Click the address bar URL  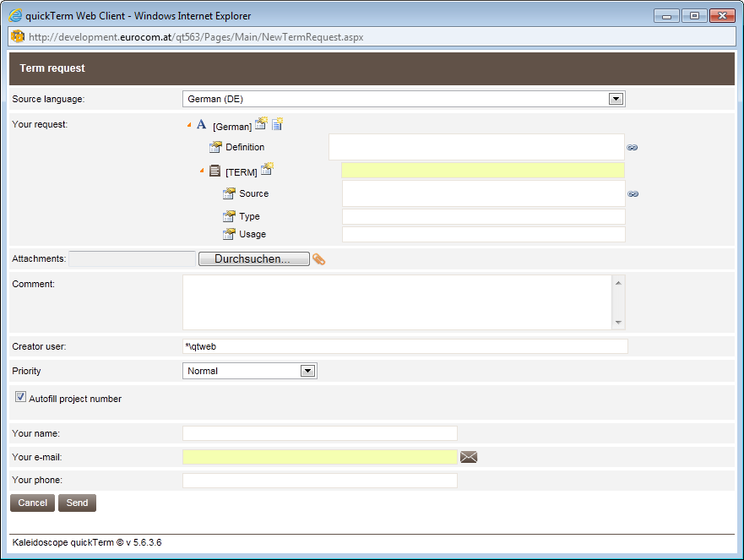pyautogui.click(x=196, y=37)
